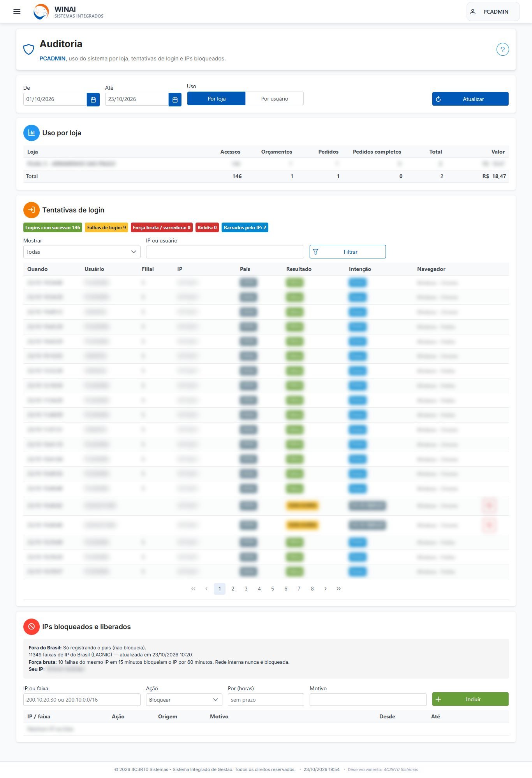Select page 3 in pagination
Screen dimensions: 532x778
(x=246, y=589)
